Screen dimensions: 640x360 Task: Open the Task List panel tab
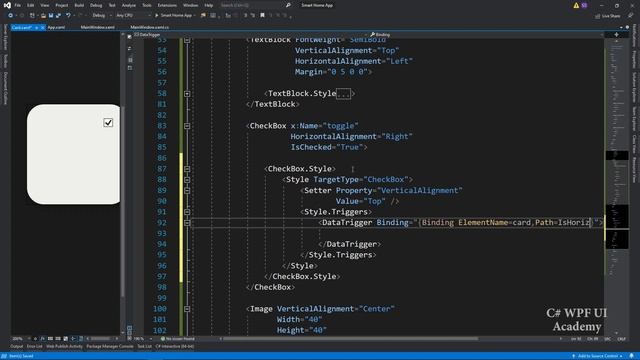[x=144, y=347]
